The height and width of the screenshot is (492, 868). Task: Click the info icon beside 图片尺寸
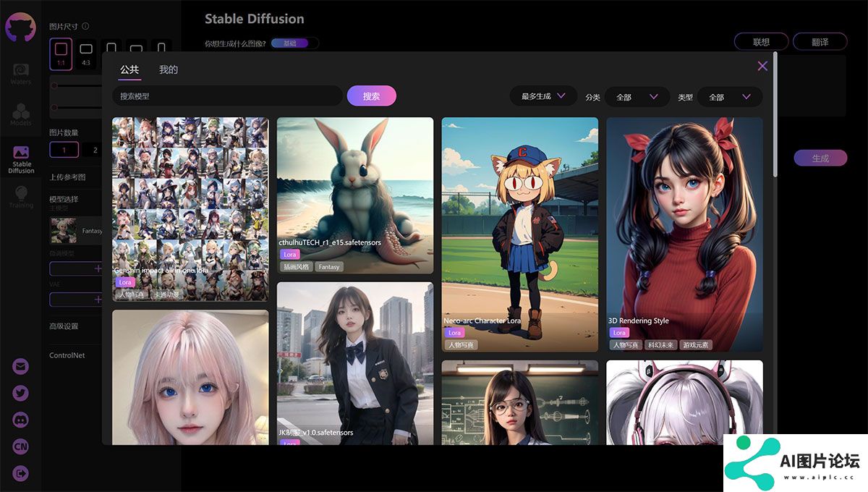(x=85, y=26)
